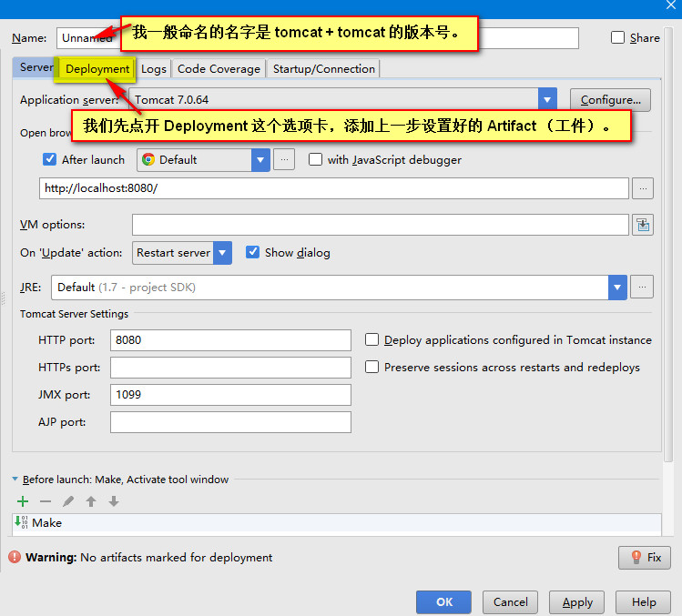Viewport: 682px width, 616px height.
Task: Click 'No artifacts marked for deployment' warning text
Action: 176,558
